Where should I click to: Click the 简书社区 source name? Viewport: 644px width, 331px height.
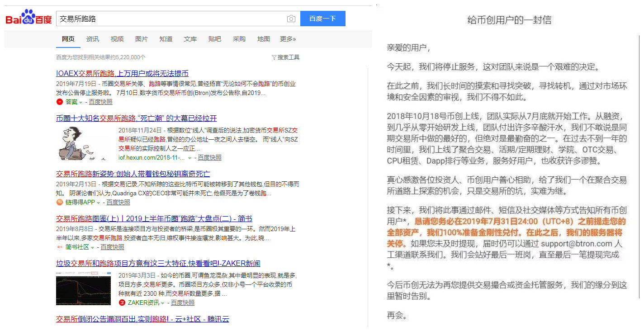pos(77,247)
